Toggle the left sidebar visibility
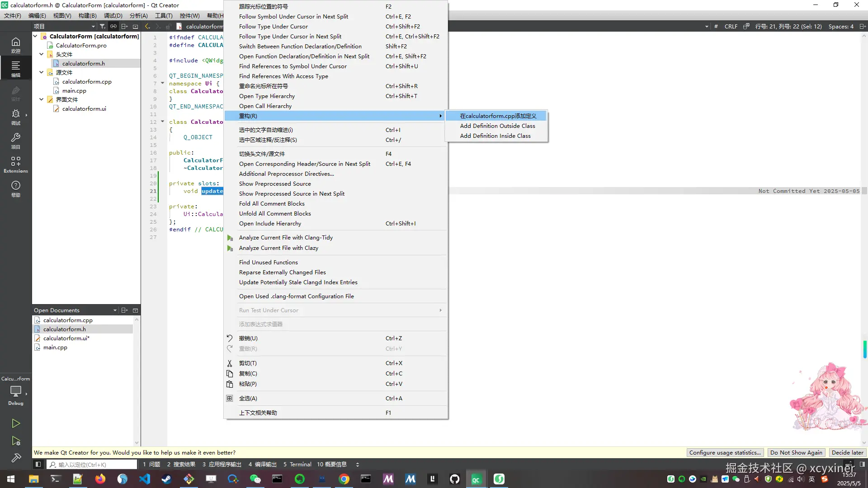Viewport: 868px width, 488px height. 38,464
